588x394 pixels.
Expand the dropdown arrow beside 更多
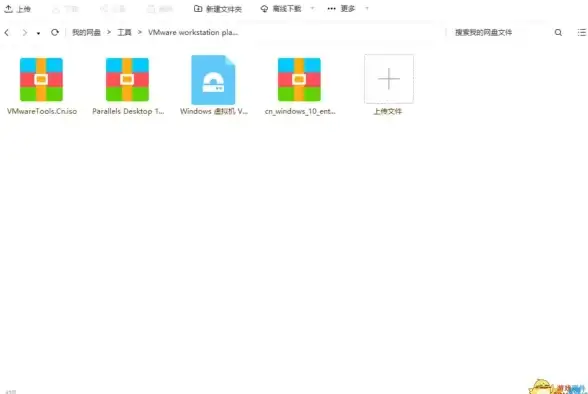[x=367, y=8]
